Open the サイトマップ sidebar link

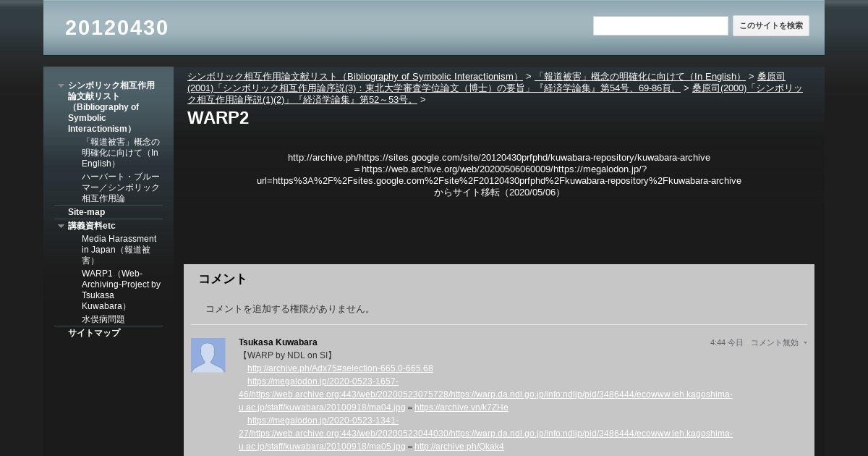[x=94, y=333]
